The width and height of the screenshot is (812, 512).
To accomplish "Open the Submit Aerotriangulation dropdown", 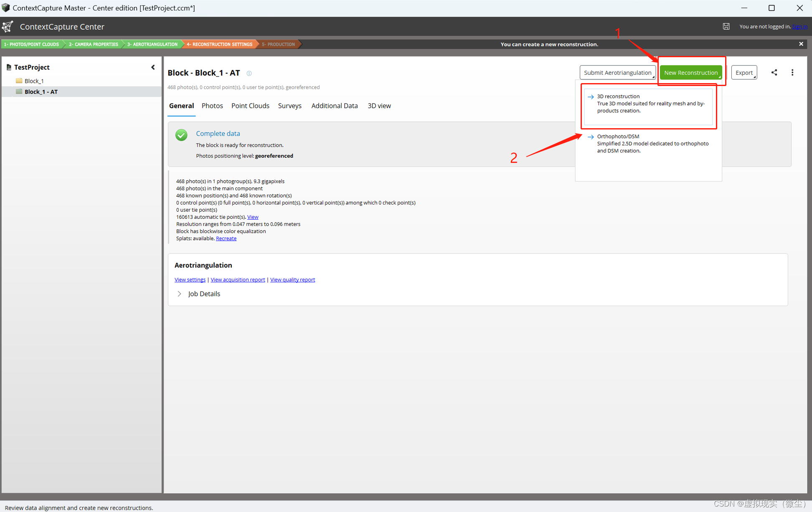I will pyautogui.click(x=618, y=72).
